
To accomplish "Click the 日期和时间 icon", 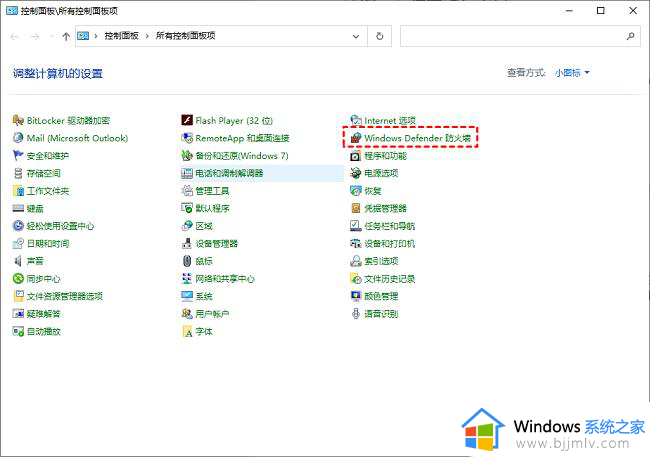I will tap(18, 243).
